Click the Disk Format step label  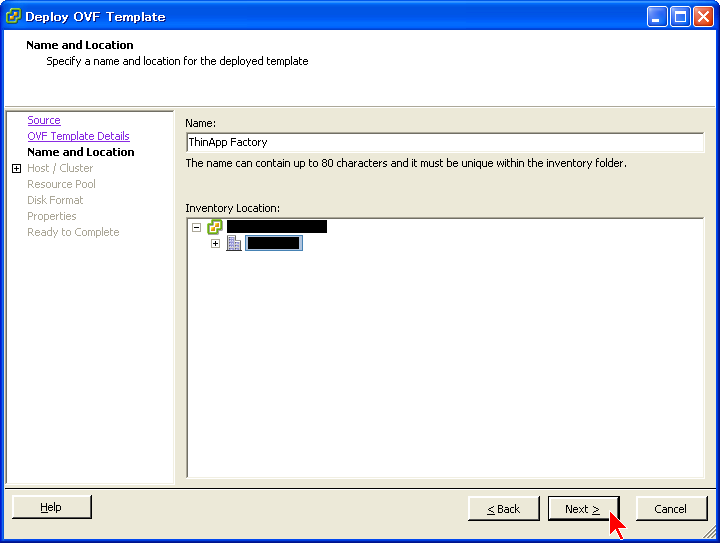click(x=55, y=200)
